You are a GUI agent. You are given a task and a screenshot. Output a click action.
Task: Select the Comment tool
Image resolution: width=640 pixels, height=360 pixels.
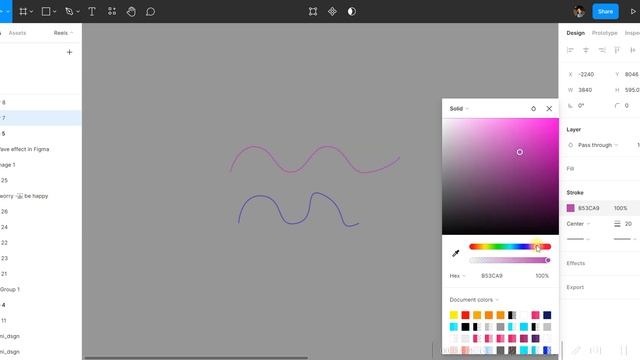coord(150,11)
